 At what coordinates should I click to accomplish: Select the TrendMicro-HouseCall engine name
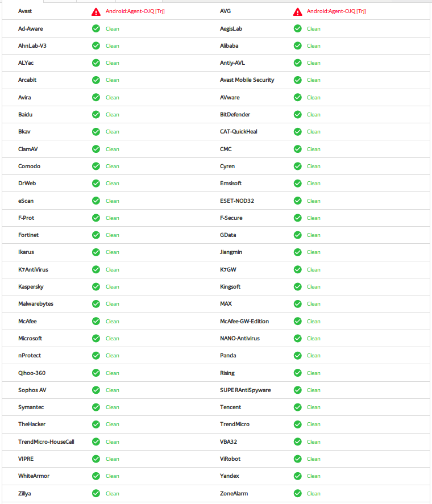click(46, 441)
